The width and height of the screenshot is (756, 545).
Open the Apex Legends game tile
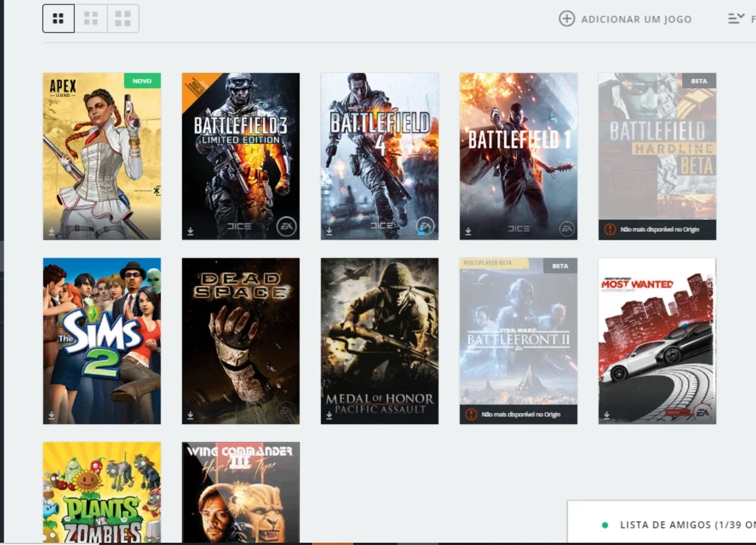pyautogui.click(x=102, y=156)
